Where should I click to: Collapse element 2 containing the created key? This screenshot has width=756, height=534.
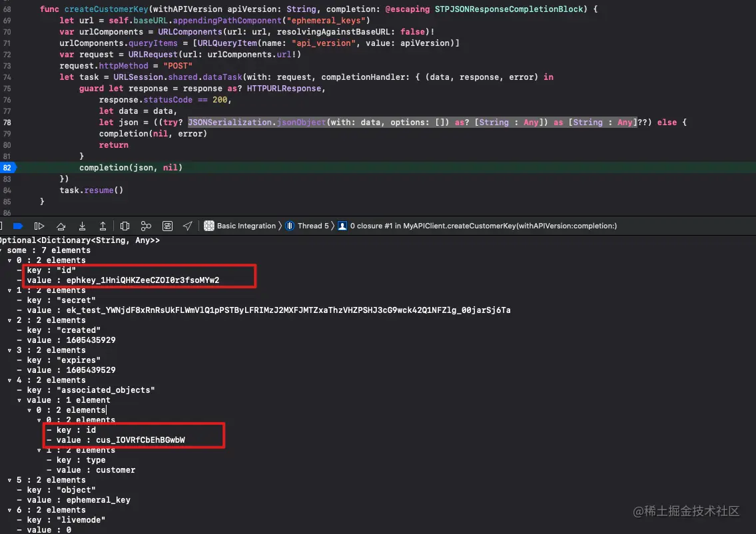point(9,320)
